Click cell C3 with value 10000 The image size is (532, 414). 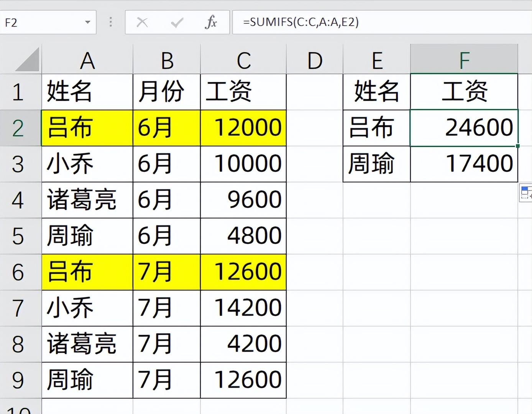coord(243,164)
